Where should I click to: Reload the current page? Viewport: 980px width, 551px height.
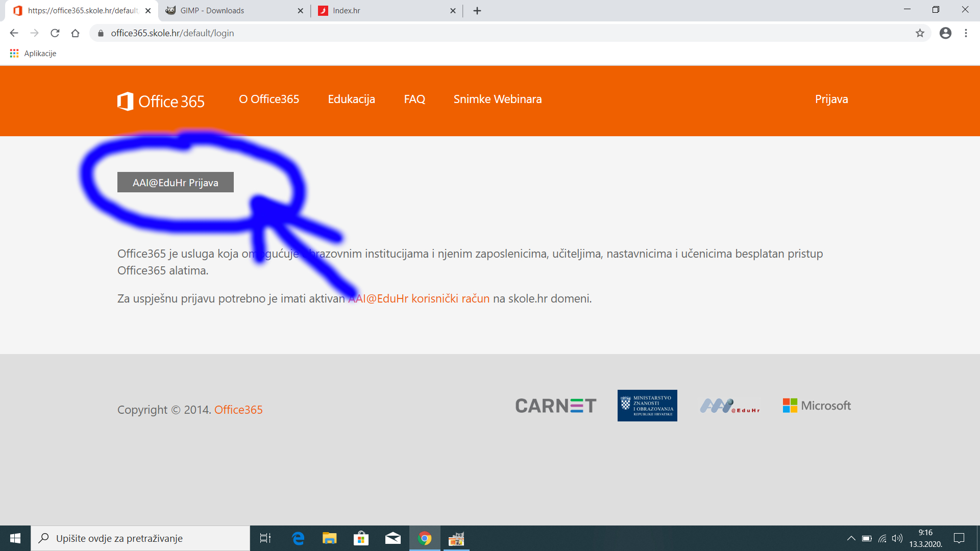(55, 33)
